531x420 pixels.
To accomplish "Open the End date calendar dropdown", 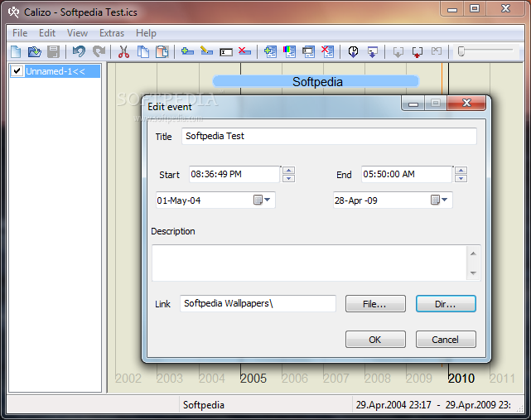I will click(x=439, y=200).
